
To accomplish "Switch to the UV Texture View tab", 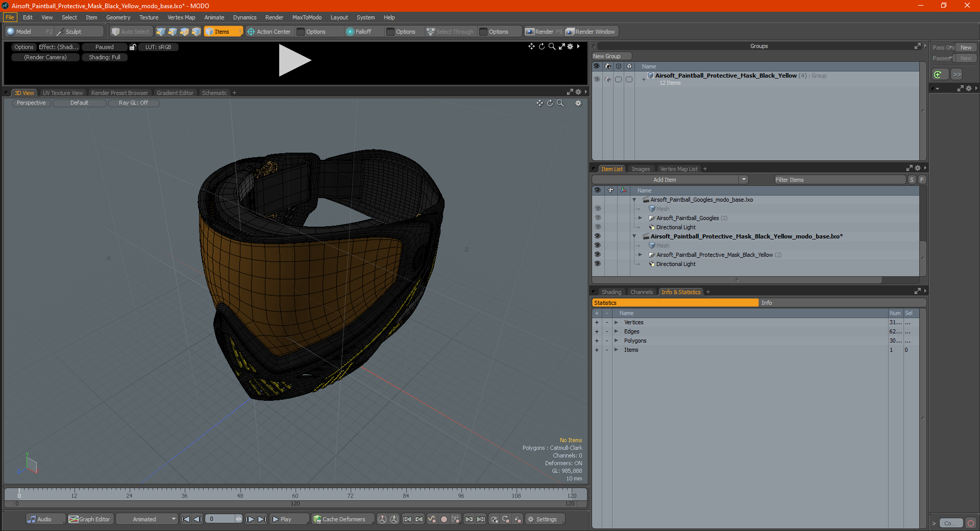I will [63, 93].
